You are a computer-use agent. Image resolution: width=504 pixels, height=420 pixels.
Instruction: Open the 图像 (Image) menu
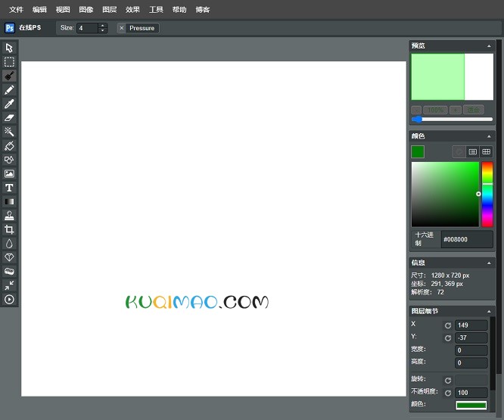click(86, 10)
